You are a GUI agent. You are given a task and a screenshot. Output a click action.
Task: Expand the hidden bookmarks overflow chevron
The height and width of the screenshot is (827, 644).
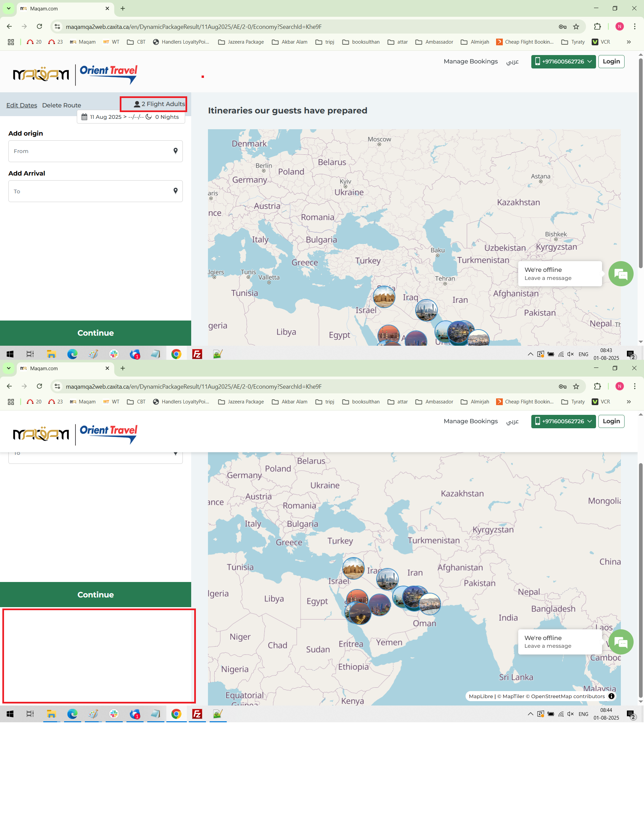629,42
